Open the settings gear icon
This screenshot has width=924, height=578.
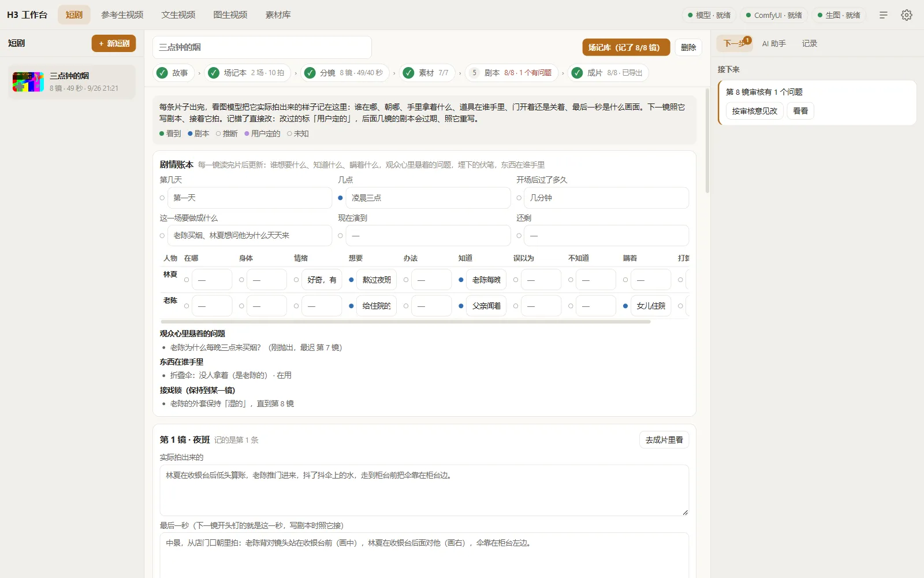[x=907, y=15]
